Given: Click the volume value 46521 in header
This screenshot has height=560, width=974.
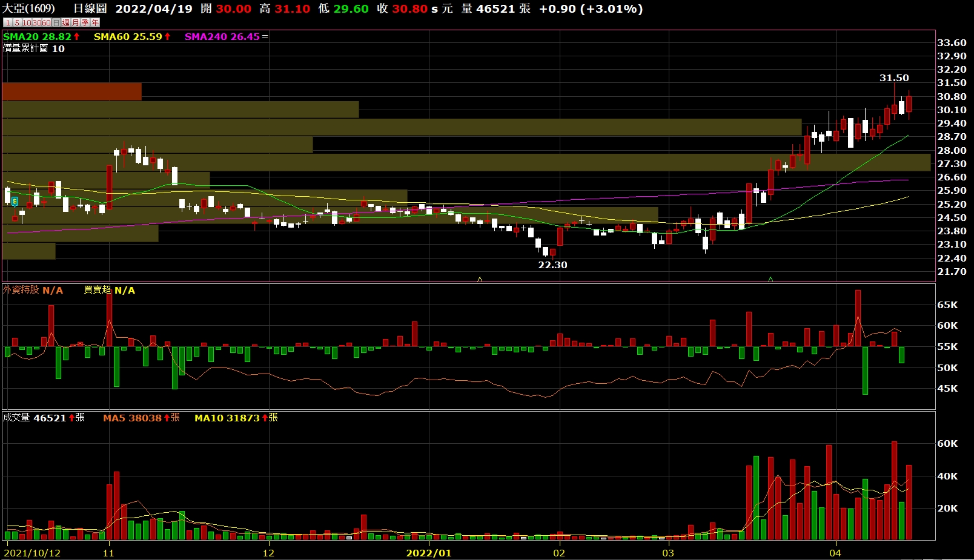Looking at the screenshot, I should pyautogui.click(x=497, y=8).
